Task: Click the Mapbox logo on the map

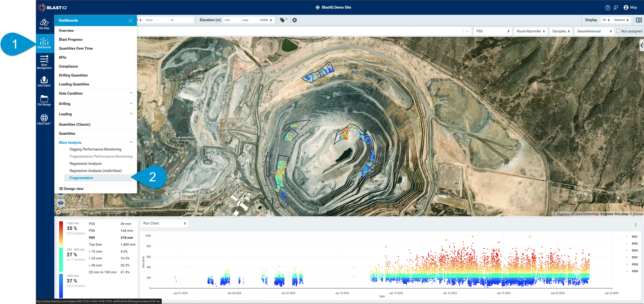Action: [66, 212]
